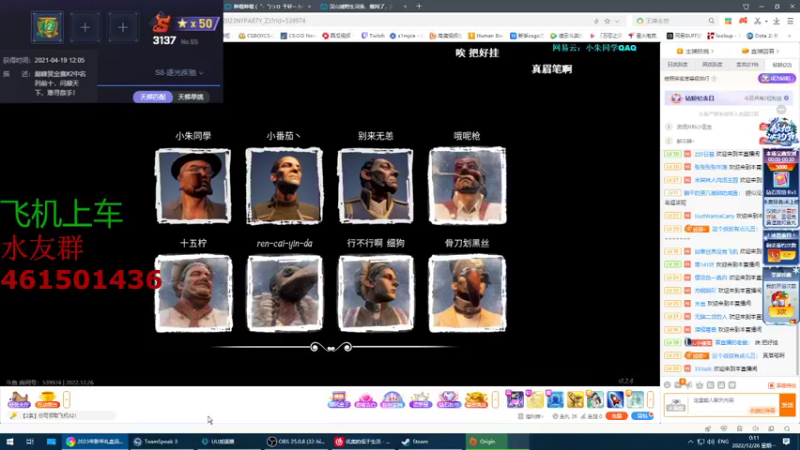Click the megaphone icon in the chat toolbar
Screen dimensions: 800x450
pos(689,385)
